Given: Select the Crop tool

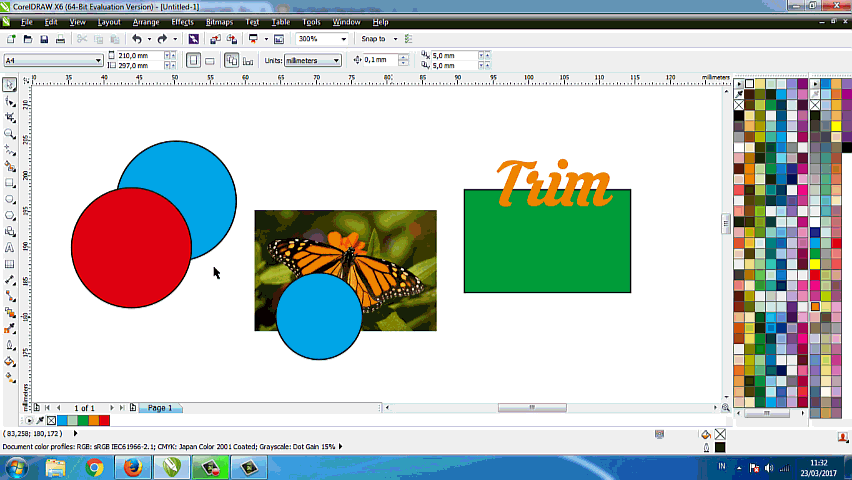Looking at the screenshot, I should 10,117.
